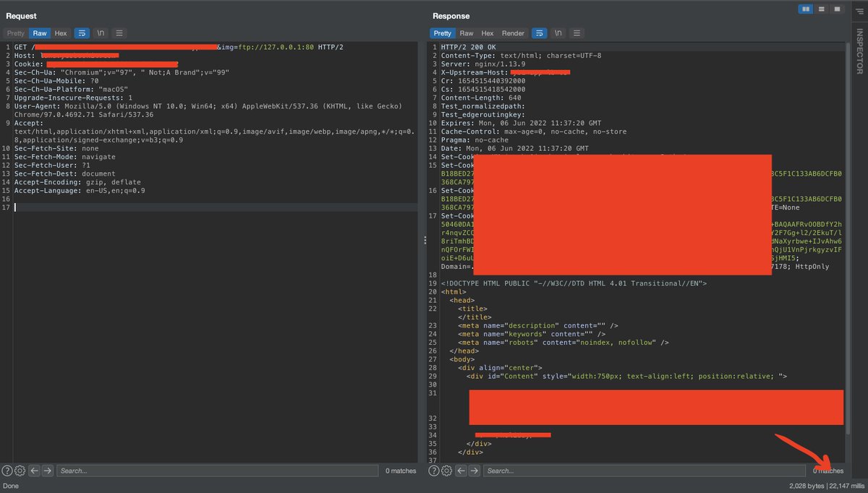The width and height of the screenshot is (868, 493).
Task: Click 'Accept-Language: en-US,en;q=0.9' line
Action: point(80,191)
